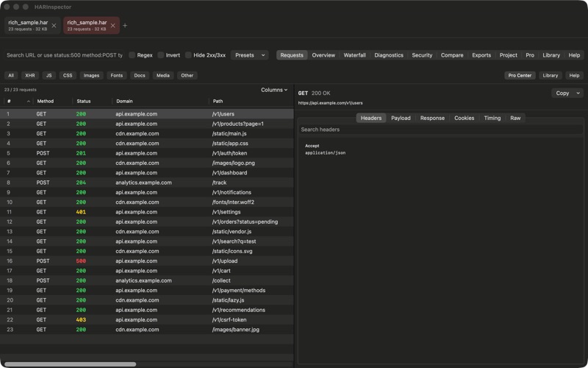Open the Security view
Viewport: 588px width, 368px height.
[422, 55]
